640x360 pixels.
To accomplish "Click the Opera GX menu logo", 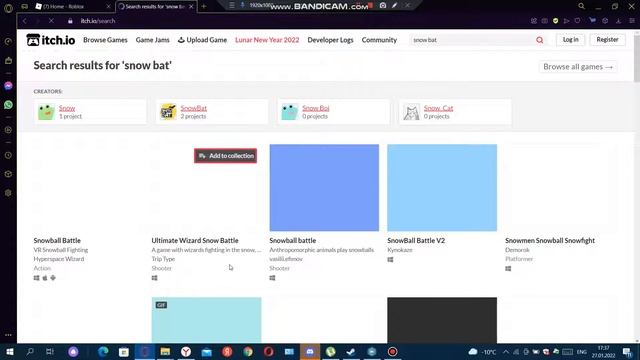I will [x=8, y=7].
